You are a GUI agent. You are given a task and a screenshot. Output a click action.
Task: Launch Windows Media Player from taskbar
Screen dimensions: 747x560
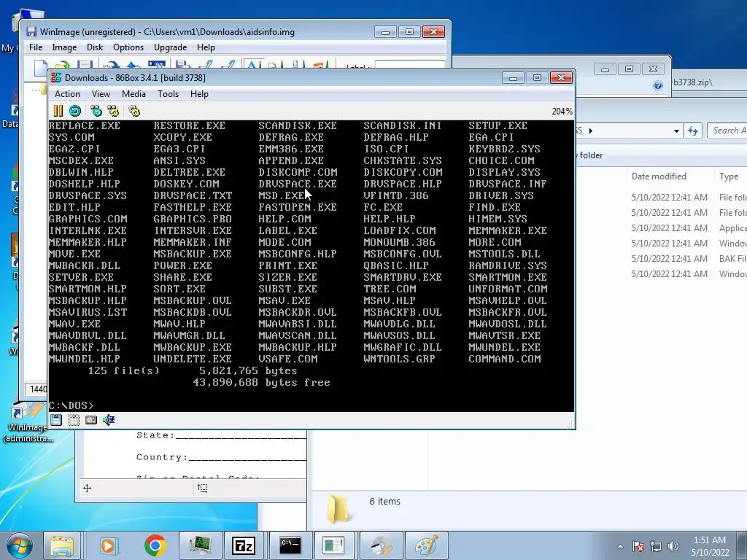tap(109, 545)
